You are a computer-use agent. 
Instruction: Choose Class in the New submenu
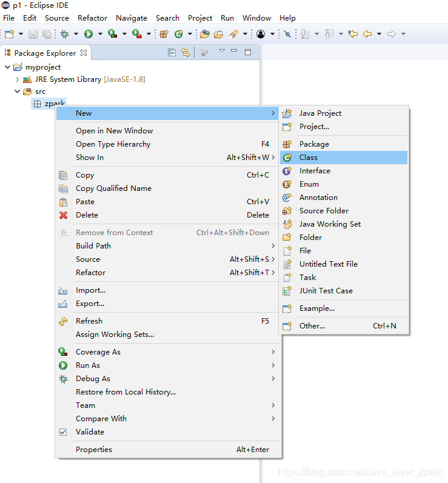344,158
